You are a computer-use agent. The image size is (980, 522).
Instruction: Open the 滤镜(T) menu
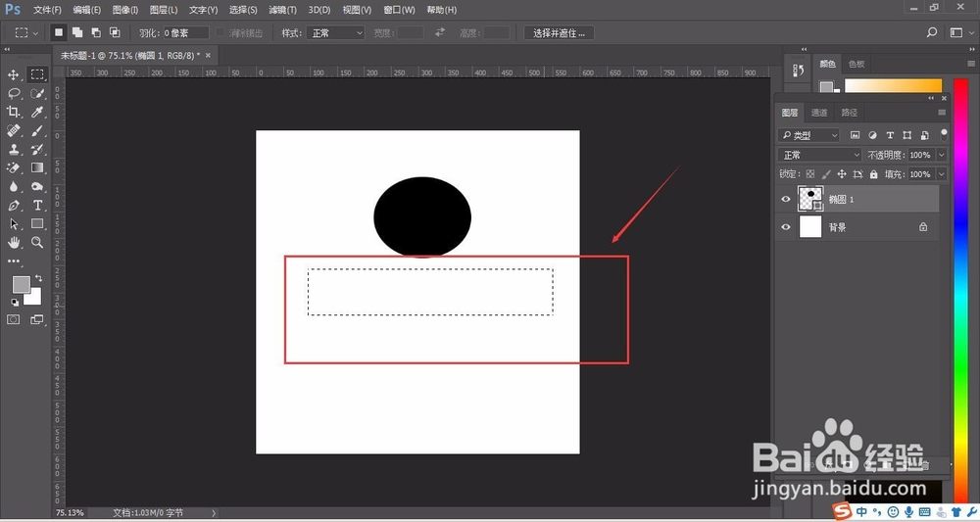[282, 10]
